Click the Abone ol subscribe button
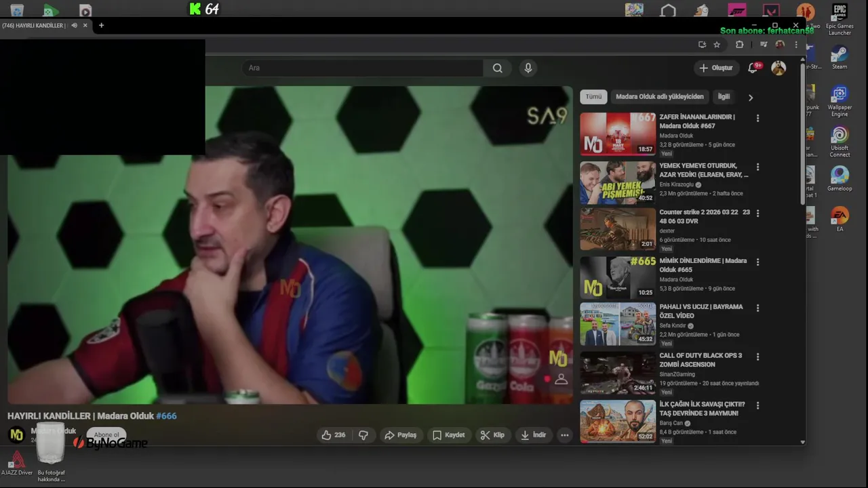The height and width of the screenshot is (488, 868). pyautogui.click(x=106, y=435)
